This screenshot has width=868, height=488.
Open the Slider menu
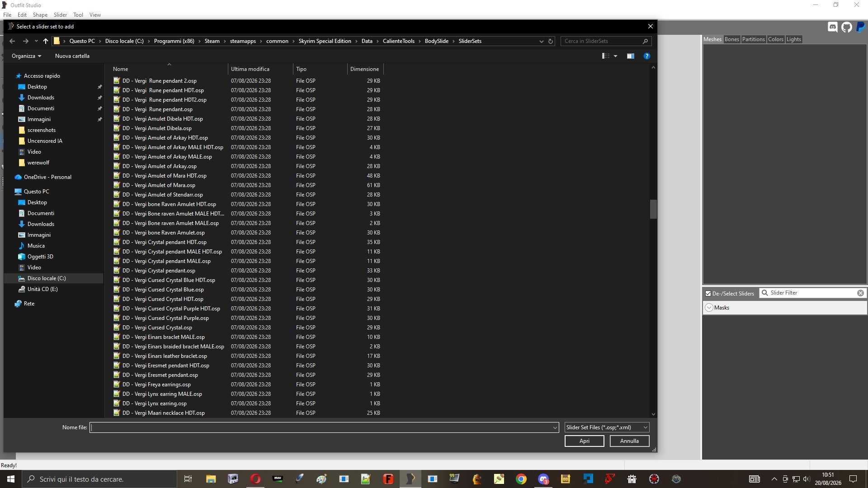tap(60, 15)
